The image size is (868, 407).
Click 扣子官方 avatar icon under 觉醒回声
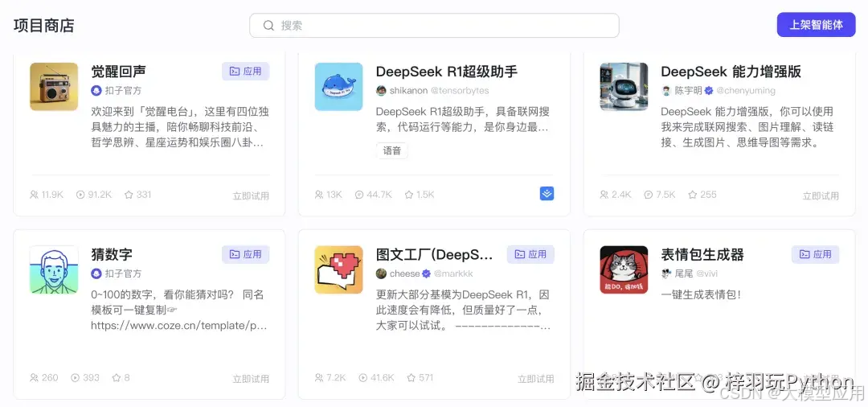coord(96,90)
